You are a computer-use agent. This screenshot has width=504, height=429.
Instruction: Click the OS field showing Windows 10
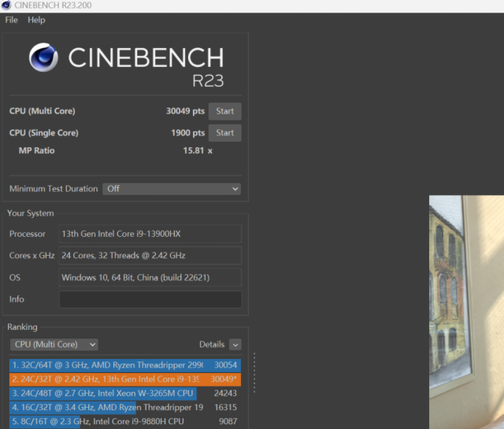point(150,278)
